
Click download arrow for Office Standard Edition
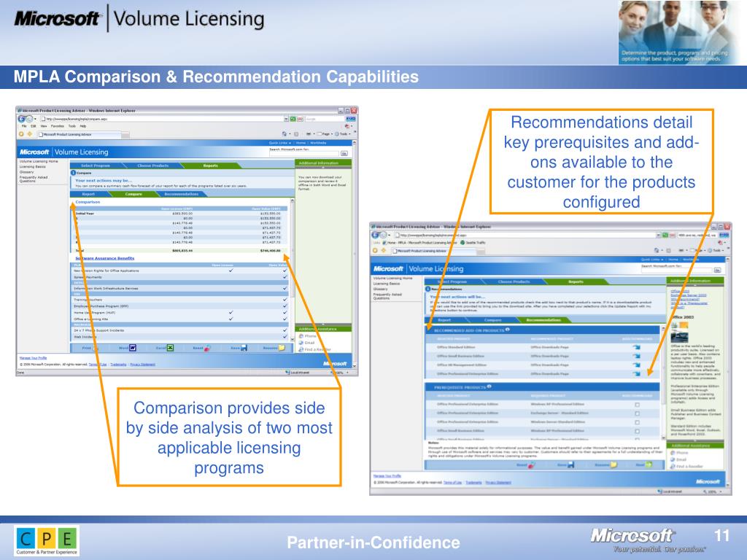click(x=636, y=347)
